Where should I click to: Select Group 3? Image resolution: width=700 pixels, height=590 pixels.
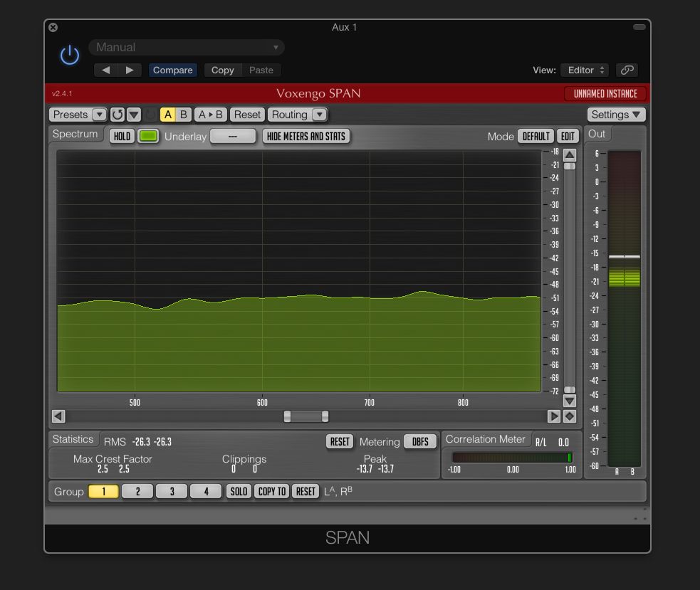pyautogui.click(x=172, y=491)
